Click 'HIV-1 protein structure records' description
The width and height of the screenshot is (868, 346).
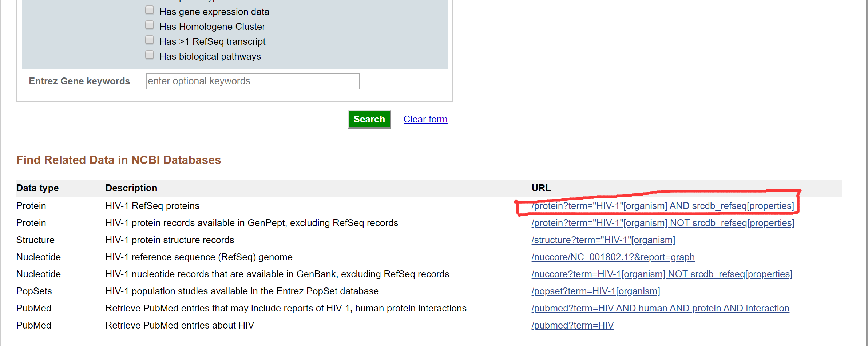pos(170,240)
